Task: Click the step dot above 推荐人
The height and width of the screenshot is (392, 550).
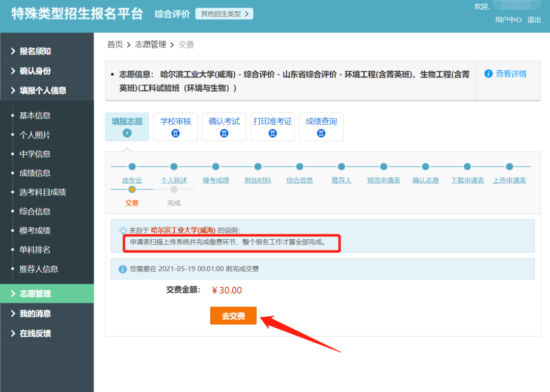Action: coord(341,166)
